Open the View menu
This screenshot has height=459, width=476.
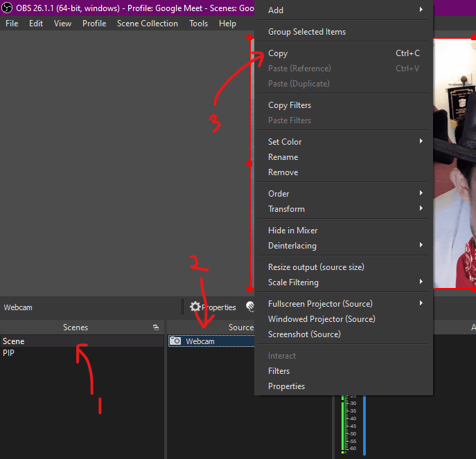(62, 24)
